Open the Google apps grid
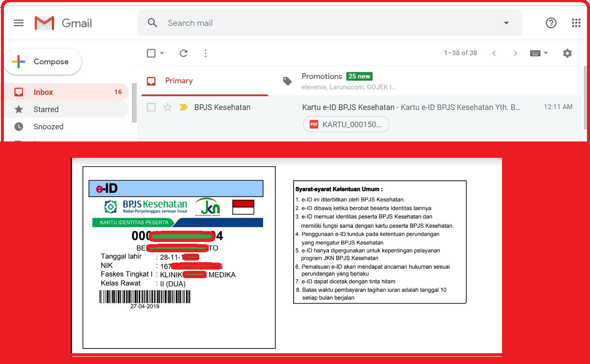This screenshot has width=590, height=364. 576,23
